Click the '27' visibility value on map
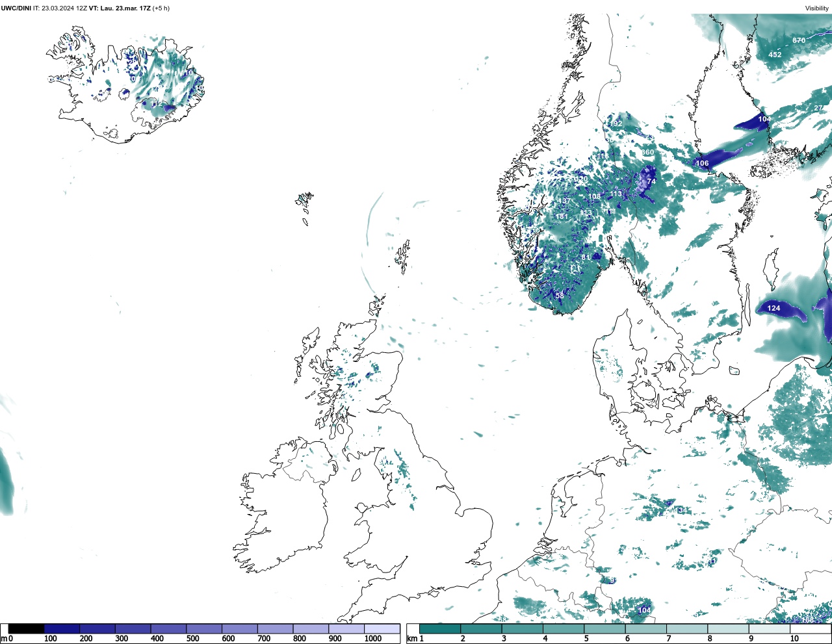832x644 pixels. click(818, 108)
